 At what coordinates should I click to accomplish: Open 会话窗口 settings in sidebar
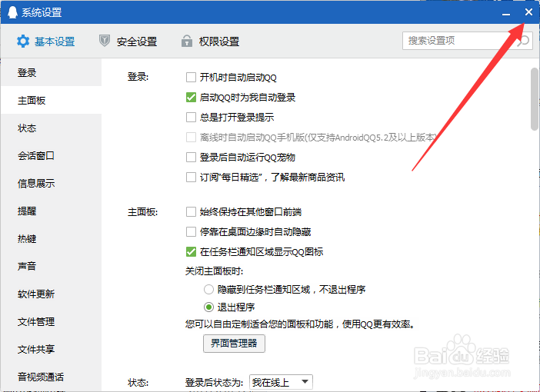click(x=52, y=156)
